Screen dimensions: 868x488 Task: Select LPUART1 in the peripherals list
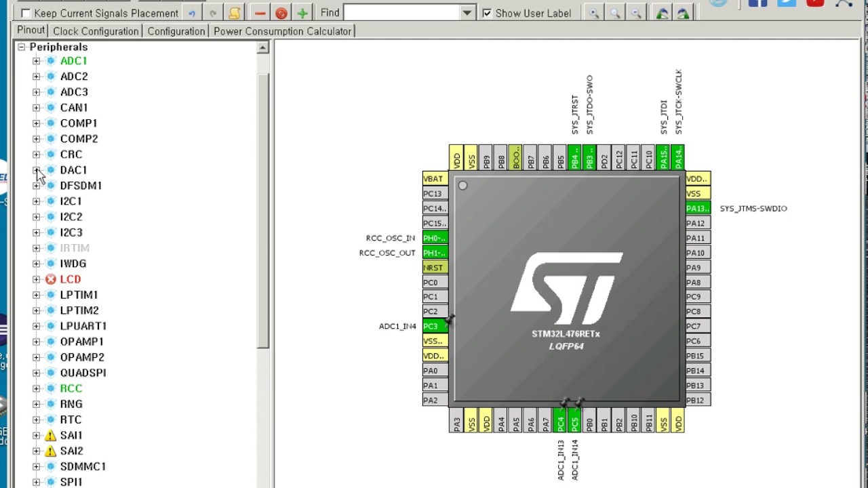point(83,326)
